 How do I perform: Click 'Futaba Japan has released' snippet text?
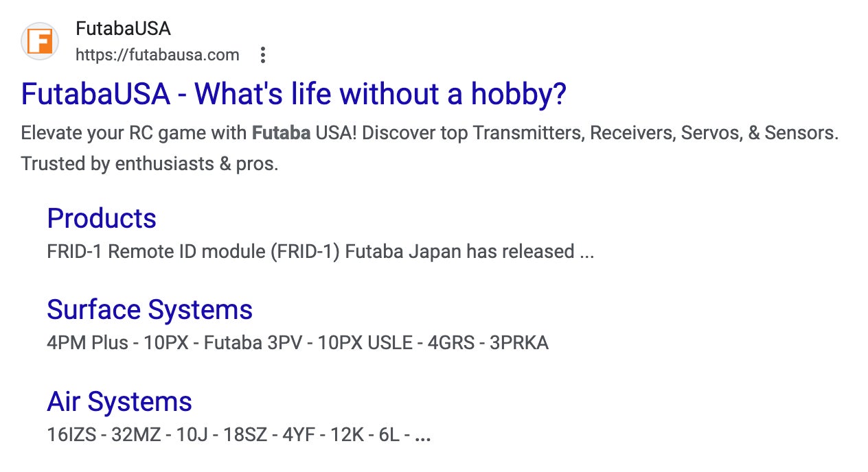click(459, 252)
